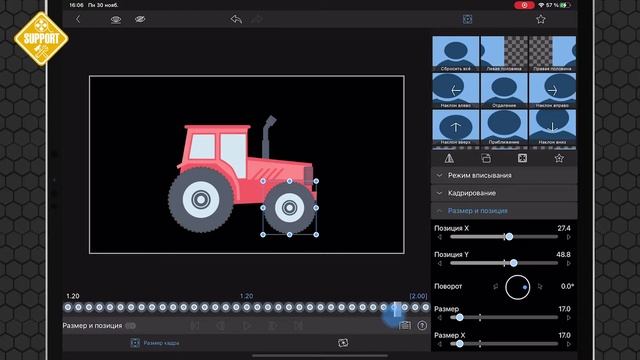Viewport: 640px width, 360px height.
Task: Apply the Приближение preset
Action: (504, 127)
